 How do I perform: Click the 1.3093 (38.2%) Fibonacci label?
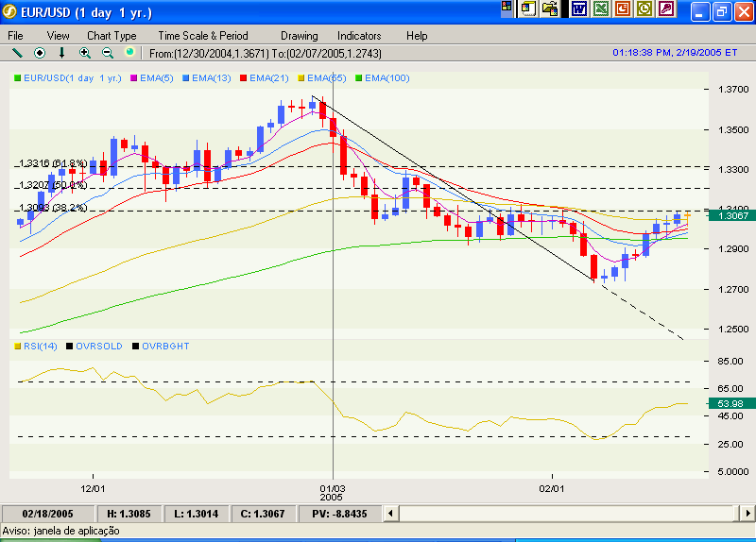point(54,208)
